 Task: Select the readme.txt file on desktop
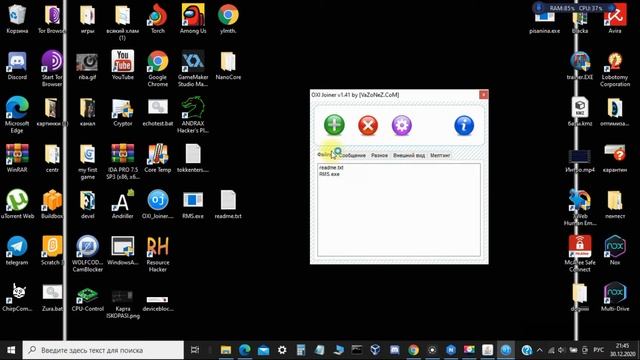228,204
